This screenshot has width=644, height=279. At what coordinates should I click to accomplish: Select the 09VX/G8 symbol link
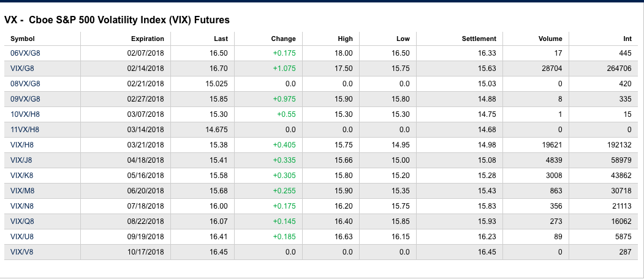pos(25,99)
